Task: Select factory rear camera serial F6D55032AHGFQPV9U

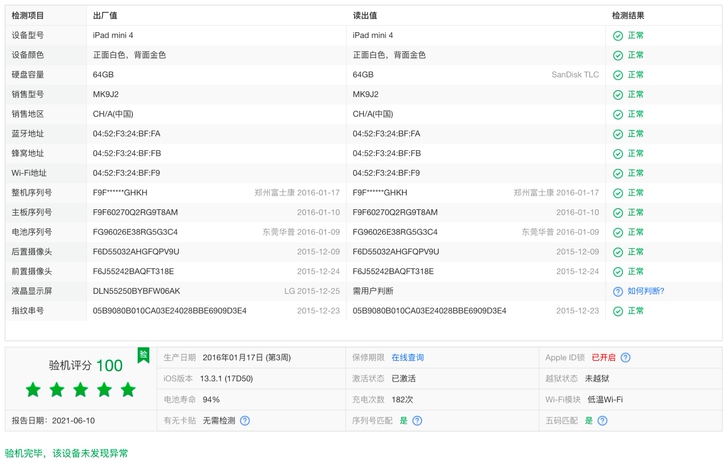Action: pyautogui.click(x=136, y=252)
